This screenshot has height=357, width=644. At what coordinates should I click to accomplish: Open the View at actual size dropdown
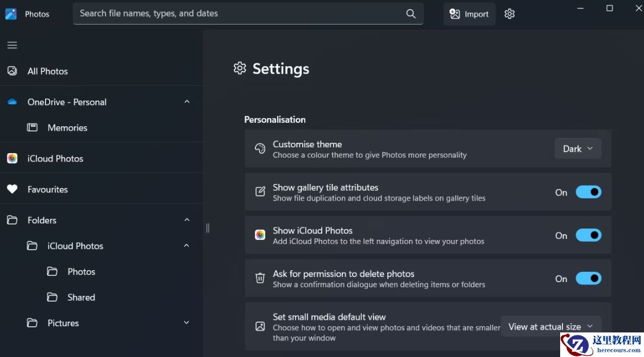550,326
